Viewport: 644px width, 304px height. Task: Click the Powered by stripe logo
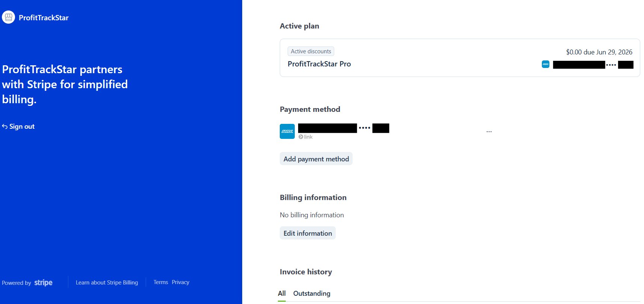pos(27,283)
